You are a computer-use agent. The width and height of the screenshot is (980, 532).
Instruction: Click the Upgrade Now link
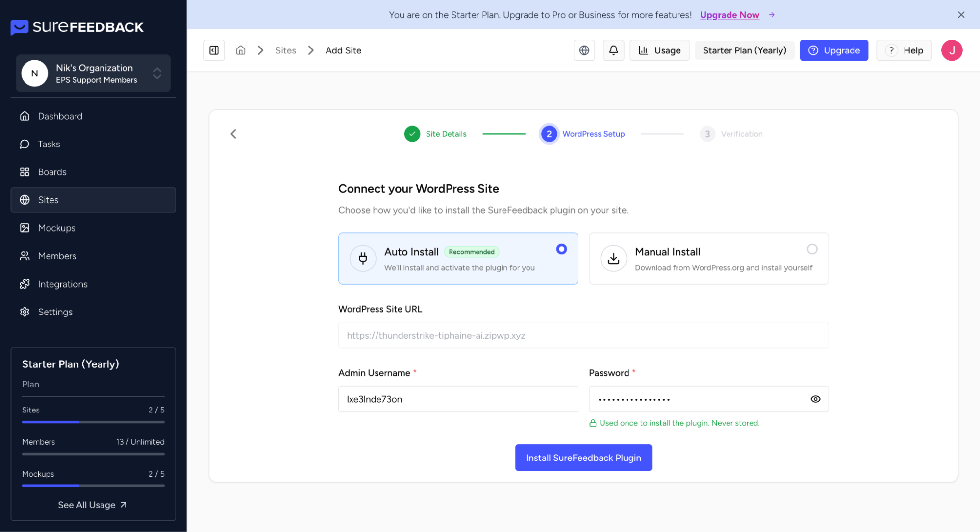click(729, 15)
